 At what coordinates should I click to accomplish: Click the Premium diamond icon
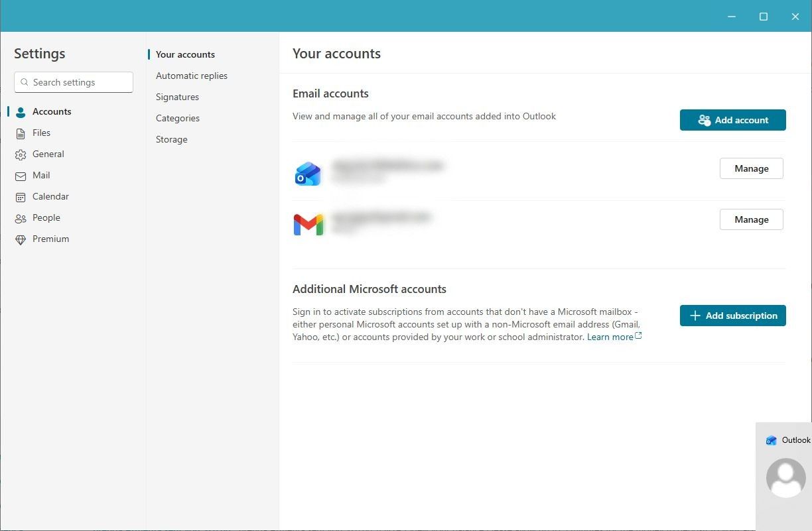click(x=21, y=239)
